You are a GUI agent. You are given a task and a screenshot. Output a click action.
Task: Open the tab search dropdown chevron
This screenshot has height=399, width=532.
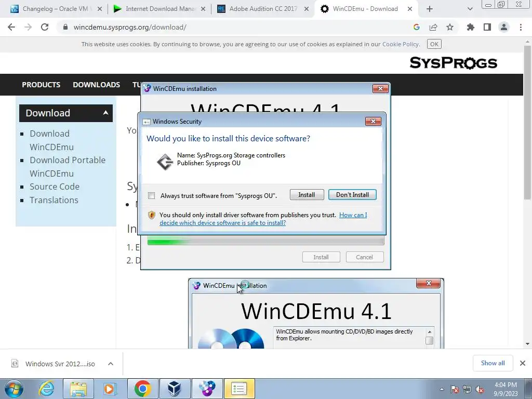click(x=470, y=9)
